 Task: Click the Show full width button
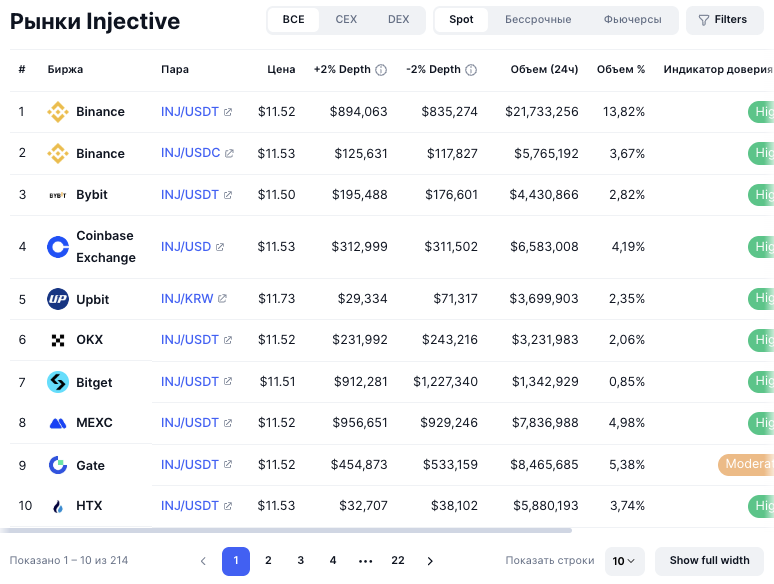coord(709,561)
